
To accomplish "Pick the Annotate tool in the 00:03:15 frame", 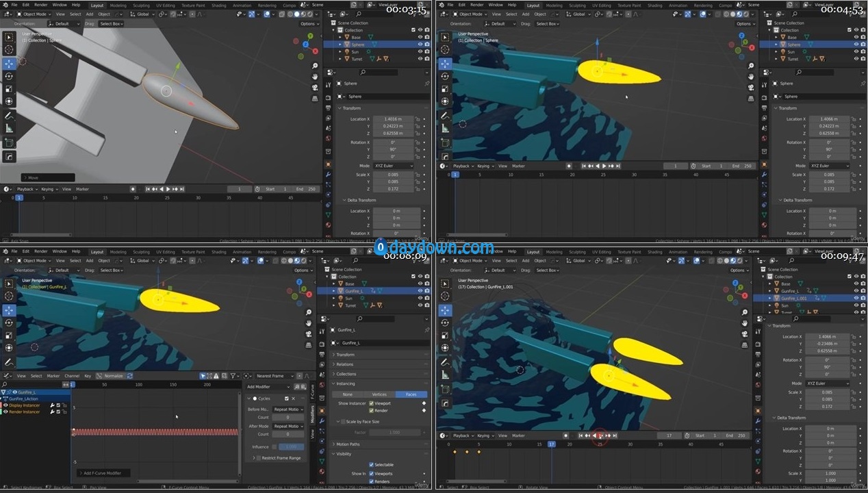I will 9,115.
